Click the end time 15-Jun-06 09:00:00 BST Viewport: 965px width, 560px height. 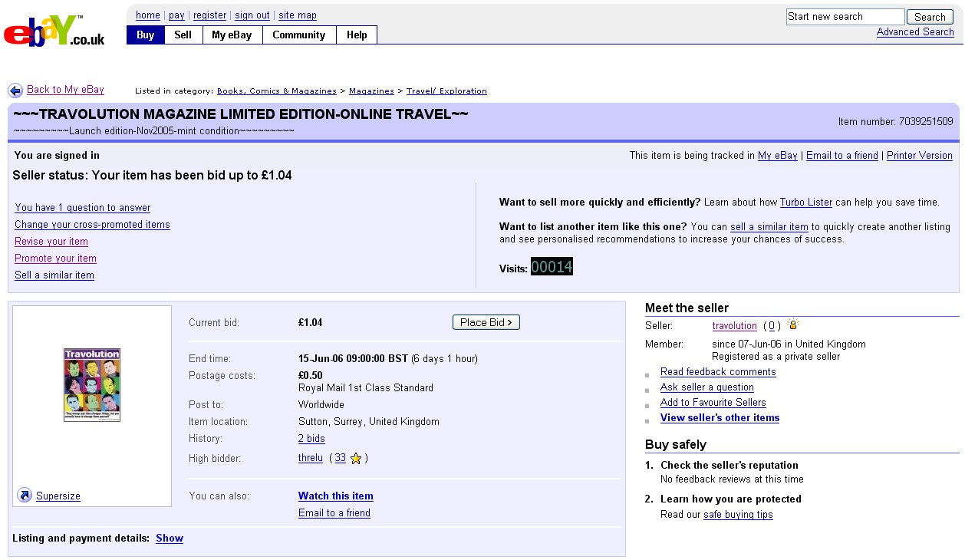click(x=353, y=359)
